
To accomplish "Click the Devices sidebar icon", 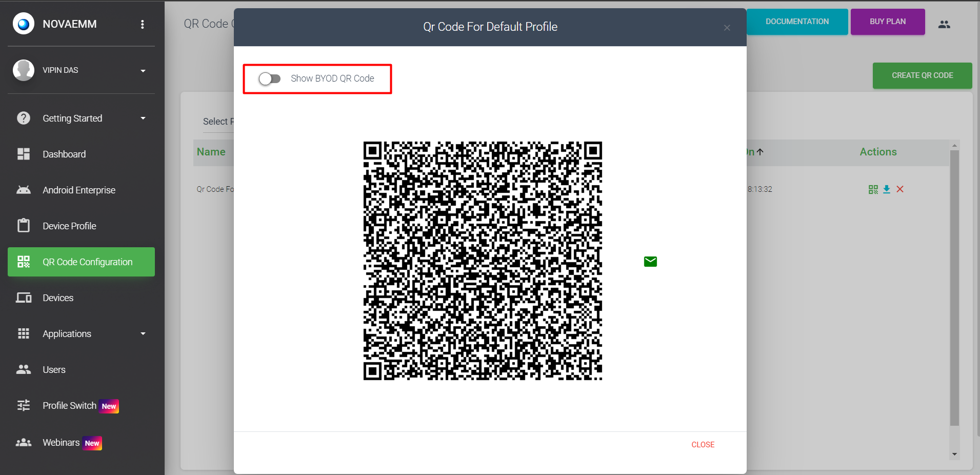I will tap(24, 298).
